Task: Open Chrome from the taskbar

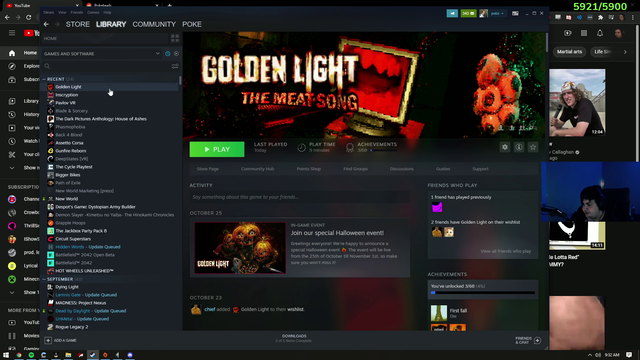Action: pos(19,355)
